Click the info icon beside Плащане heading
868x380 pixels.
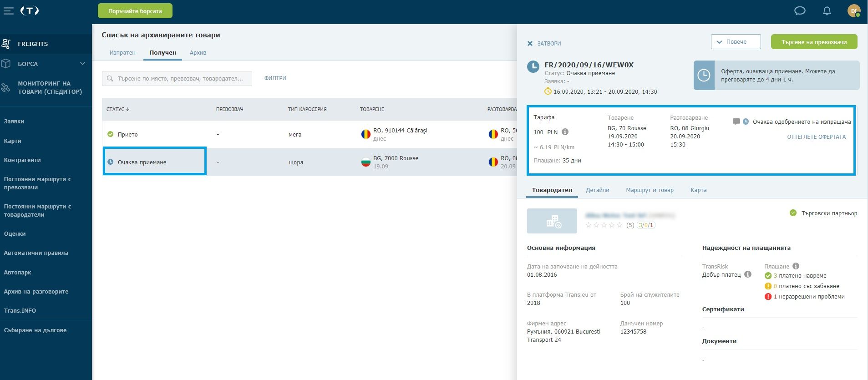click(796, 266)
